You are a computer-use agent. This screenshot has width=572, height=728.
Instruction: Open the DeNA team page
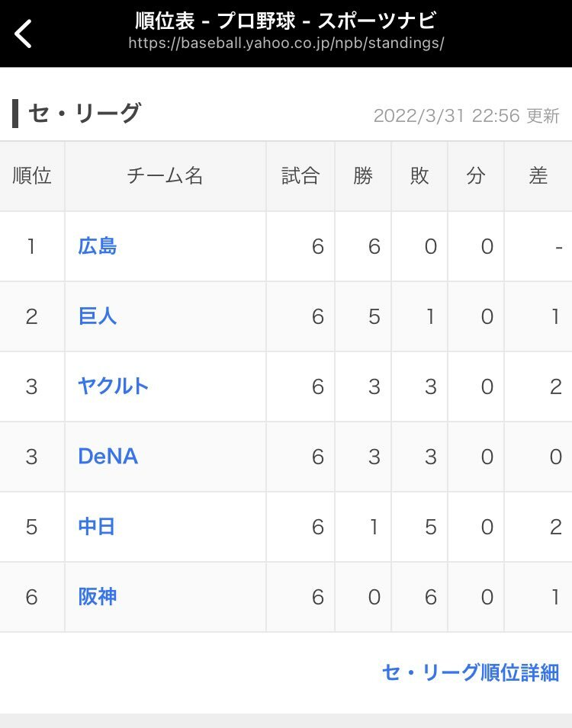108,457
